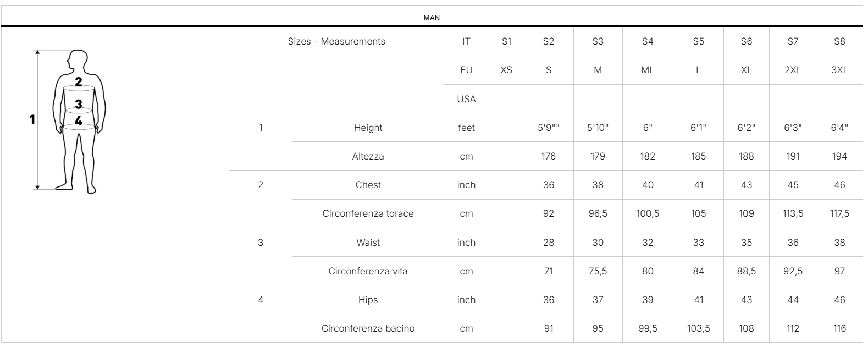868x346 pixels.
Task: Select the 3XL size cell
Action: click(x=839, y=70)
